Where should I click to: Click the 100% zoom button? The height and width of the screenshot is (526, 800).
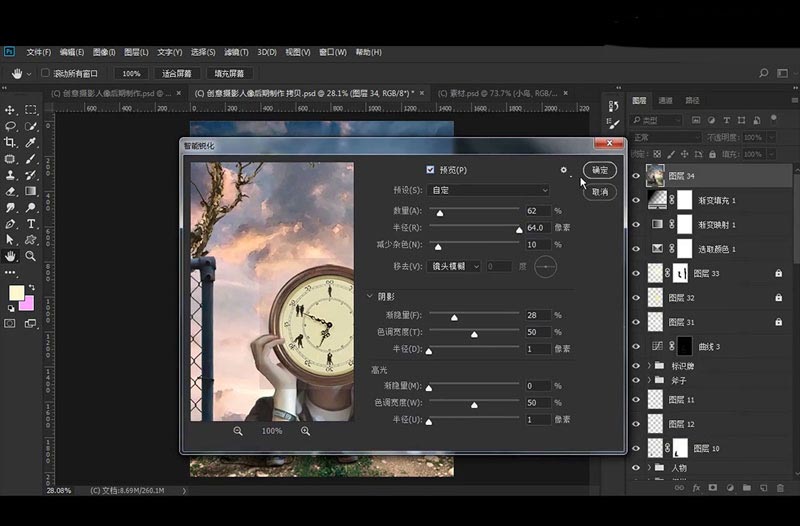point(131,73)
